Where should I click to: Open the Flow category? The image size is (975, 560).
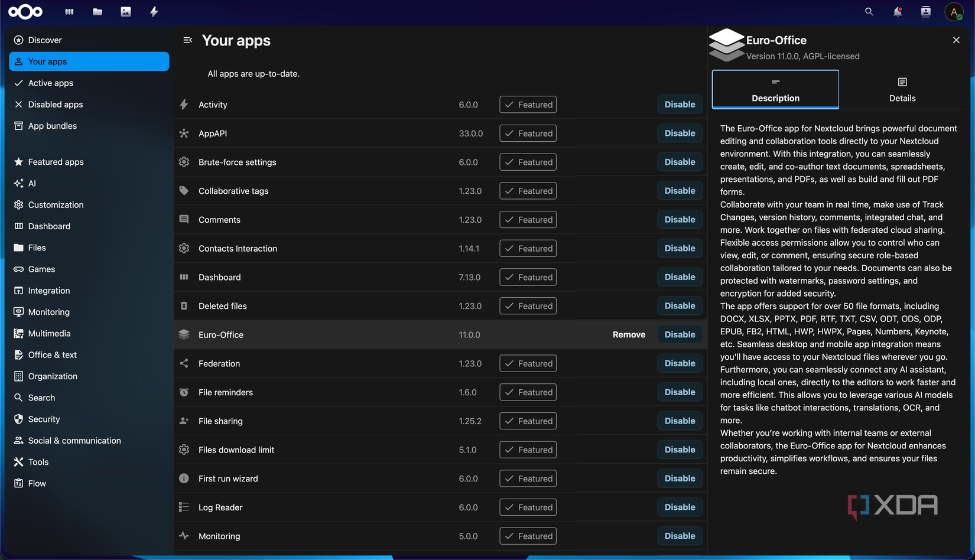coord(89,484)
